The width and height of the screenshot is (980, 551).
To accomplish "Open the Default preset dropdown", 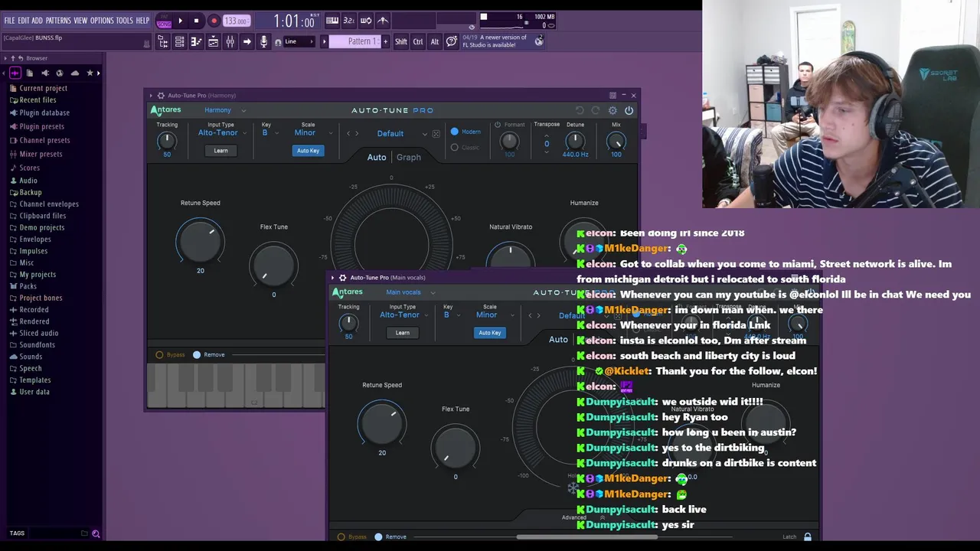I will point(402,134).
